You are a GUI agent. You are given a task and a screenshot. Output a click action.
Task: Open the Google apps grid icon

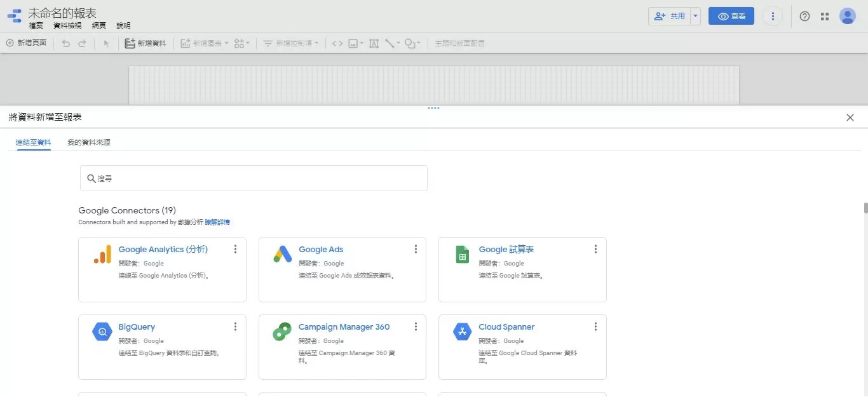pos(824,16)
